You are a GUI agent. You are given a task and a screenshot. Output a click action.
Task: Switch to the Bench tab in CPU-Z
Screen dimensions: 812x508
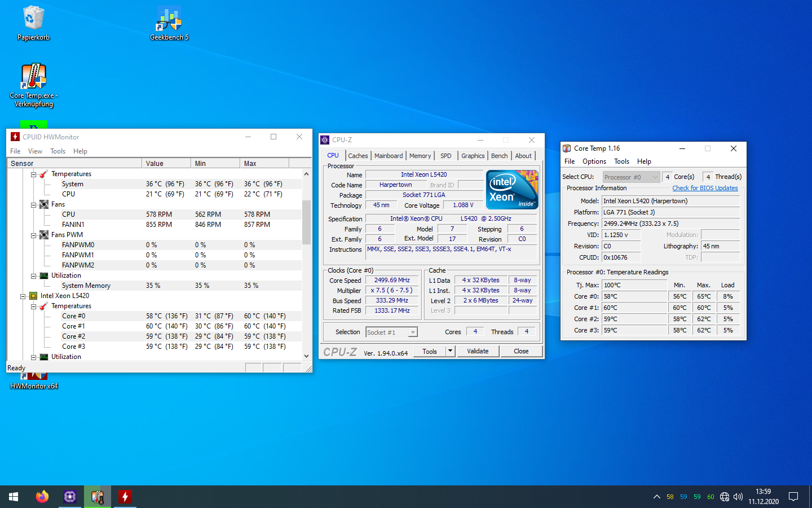tap(498, 155)
